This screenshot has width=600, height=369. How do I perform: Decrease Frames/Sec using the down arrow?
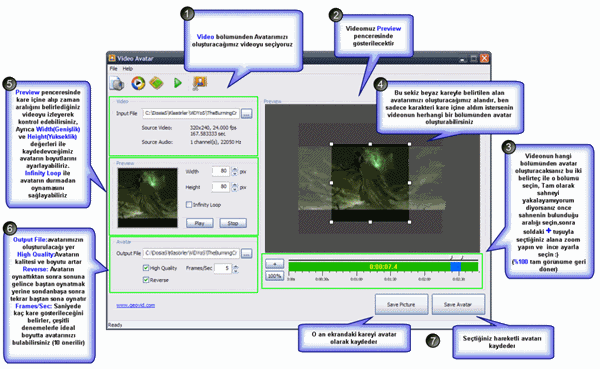point(236,271)
